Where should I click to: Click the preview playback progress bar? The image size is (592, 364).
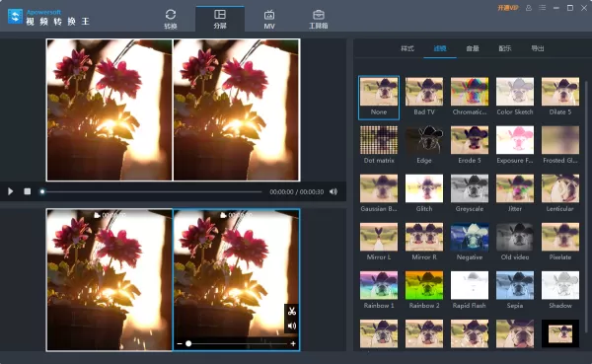click(151, 191)
